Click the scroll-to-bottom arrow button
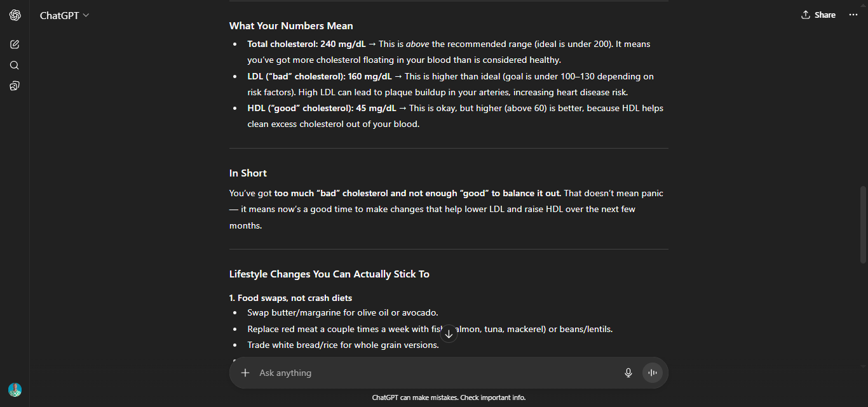This screenshot has height=407, width=868. coord(449,334)
